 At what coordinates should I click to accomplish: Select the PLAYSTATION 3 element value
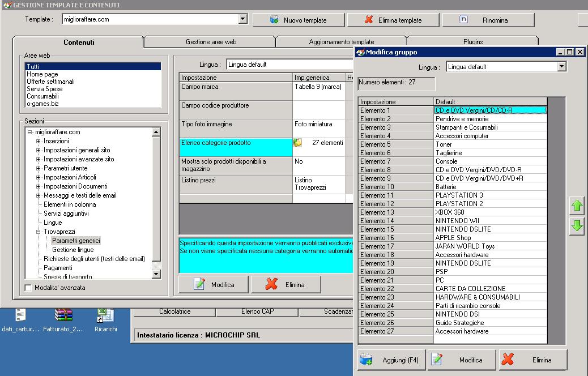[x=490, y=195]
